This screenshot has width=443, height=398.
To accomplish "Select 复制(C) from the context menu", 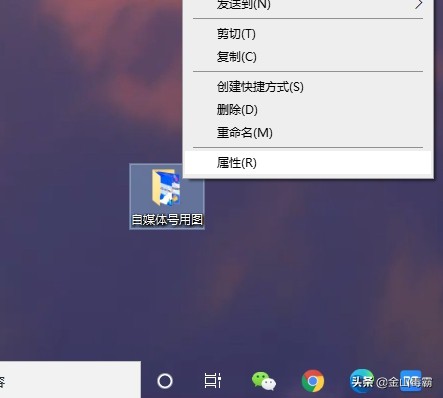I will (308, 57).
